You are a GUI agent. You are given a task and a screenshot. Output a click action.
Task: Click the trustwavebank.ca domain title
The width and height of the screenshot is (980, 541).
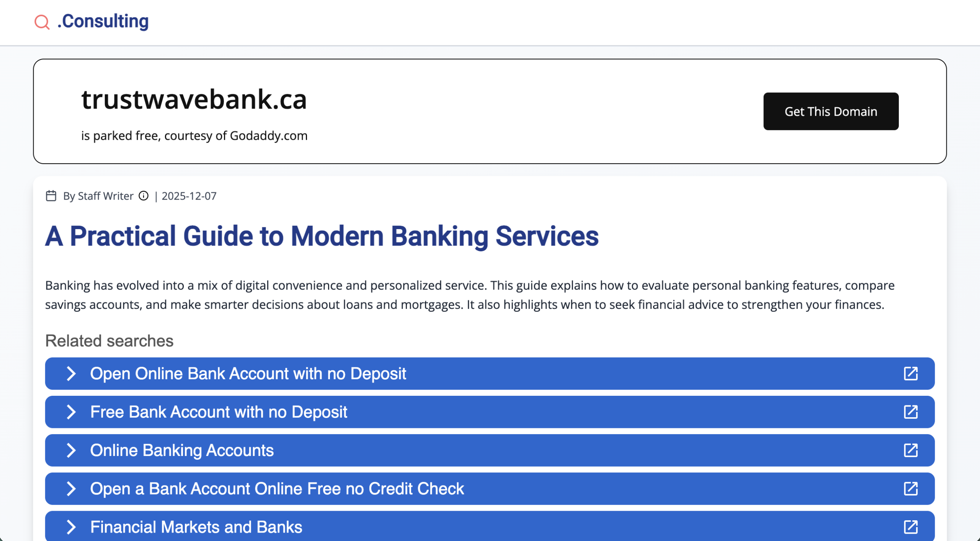tap(194, 100)
